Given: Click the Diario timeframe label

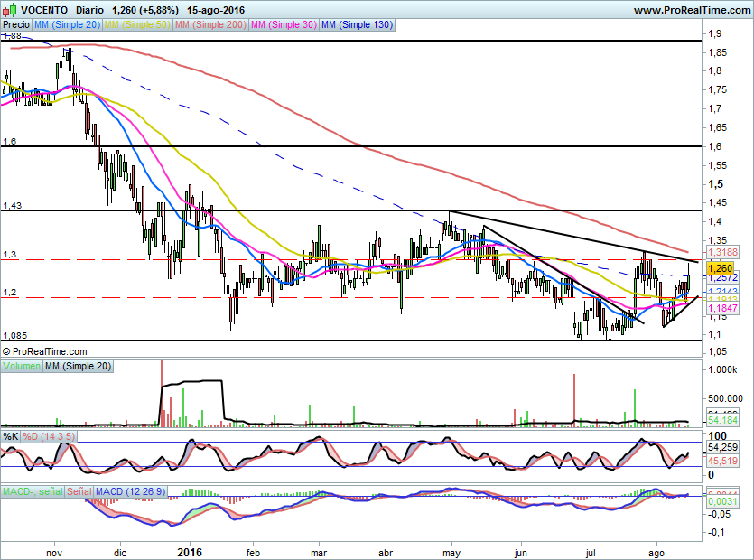Looking at the screenshot, I should pos(89,10).
